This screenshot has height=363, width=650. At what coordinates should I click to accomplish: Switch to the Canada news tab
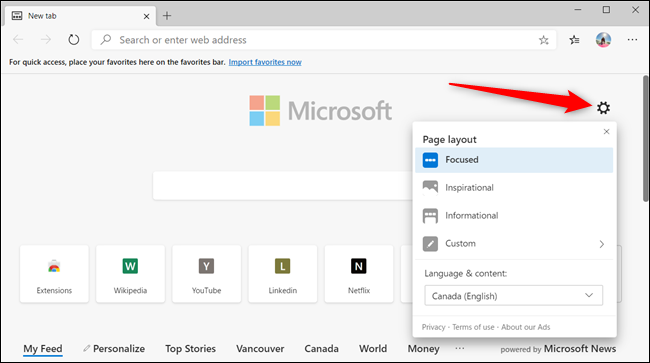[322, 349]
